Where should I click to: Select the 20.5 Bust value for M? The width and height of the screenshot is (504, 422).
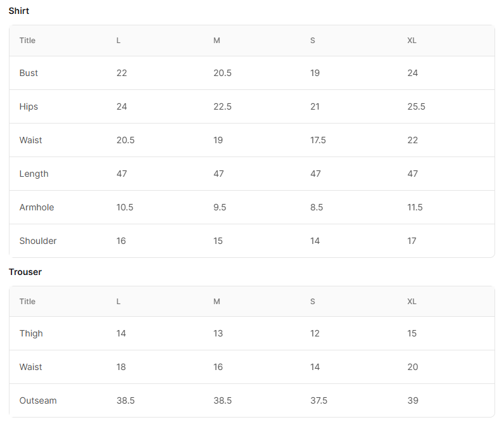click(222, 73)
